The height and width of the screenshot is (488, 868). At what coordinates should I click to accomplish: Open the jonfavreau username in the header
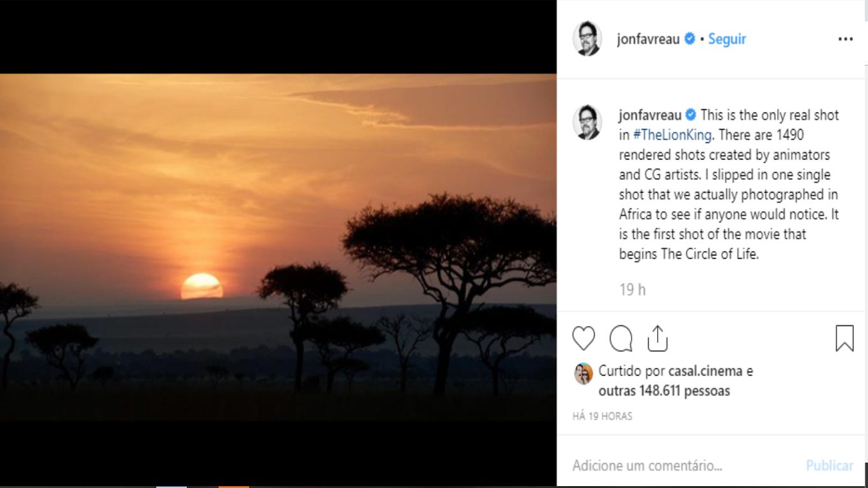(648, 39)
